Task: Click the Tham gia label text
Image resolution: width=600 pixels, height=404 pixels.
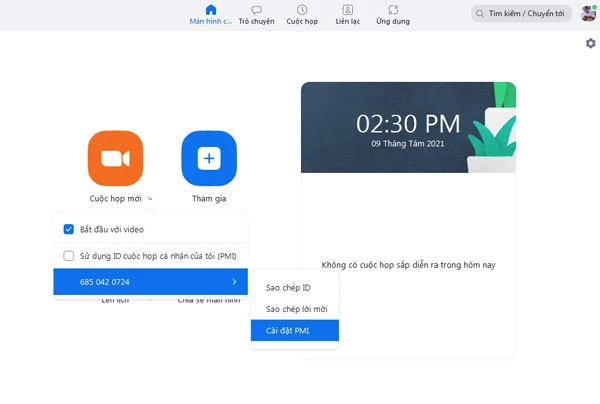Action: [x=209, y=199]
